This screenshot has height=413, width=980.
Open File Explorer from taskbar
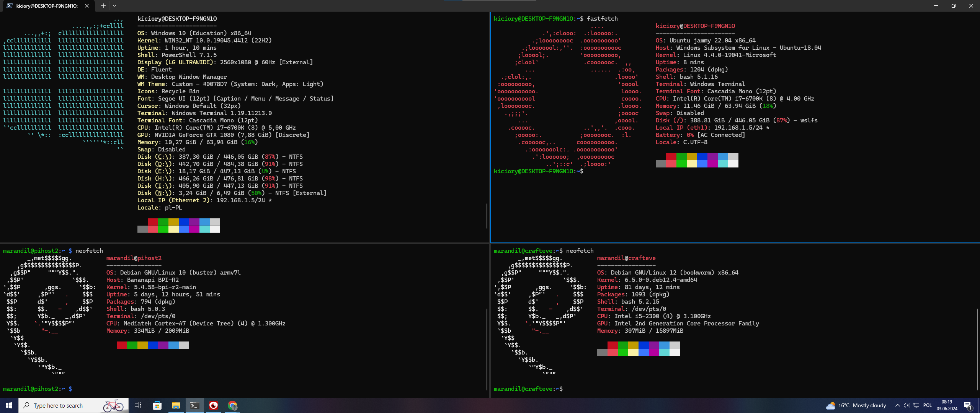[x=176, y=405]
